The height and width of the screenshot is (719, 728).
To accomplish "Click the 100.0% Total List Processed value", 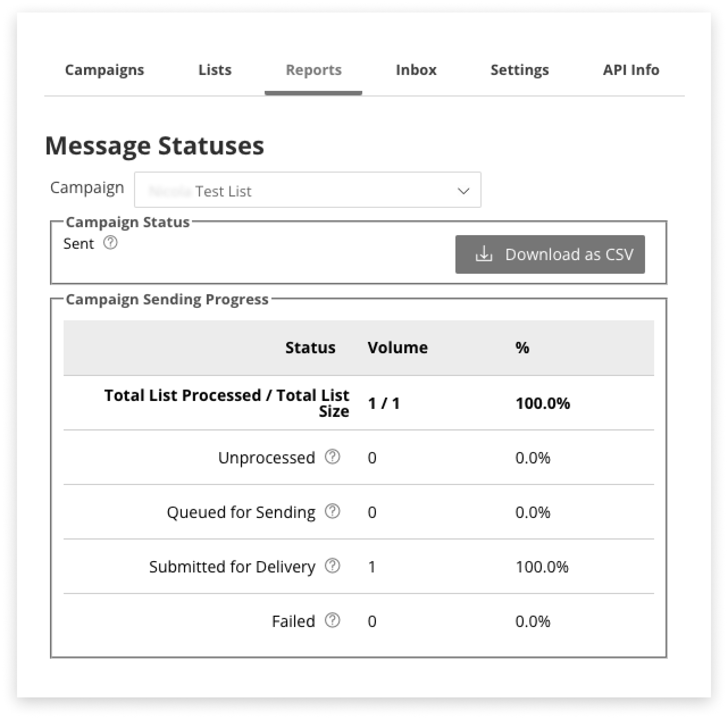I will click(x=543, y=403).
